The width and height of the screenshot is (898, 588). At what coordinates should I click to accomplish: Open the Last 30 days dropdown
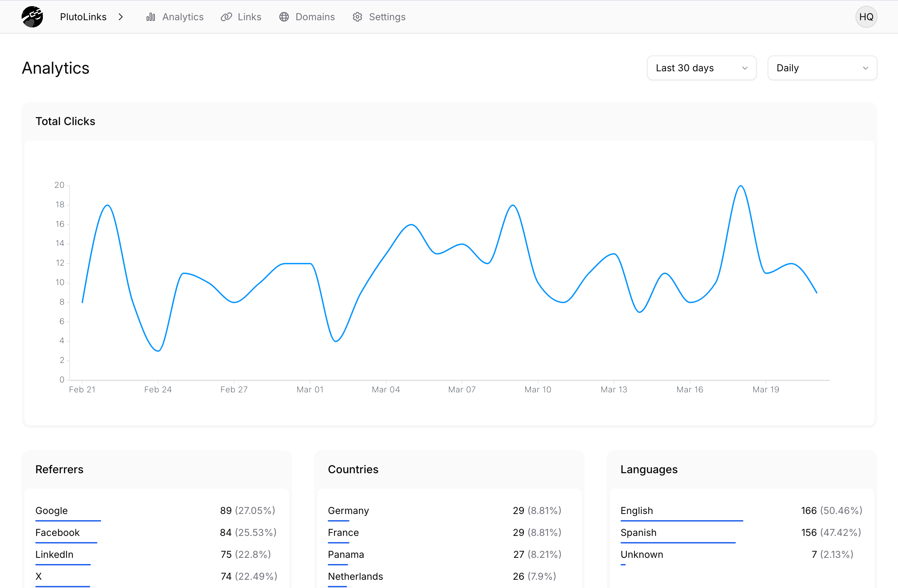click(702, 68)
